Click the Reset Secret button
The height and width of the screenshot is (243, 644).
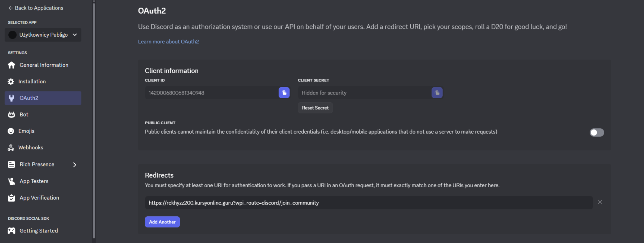[315, 108]
